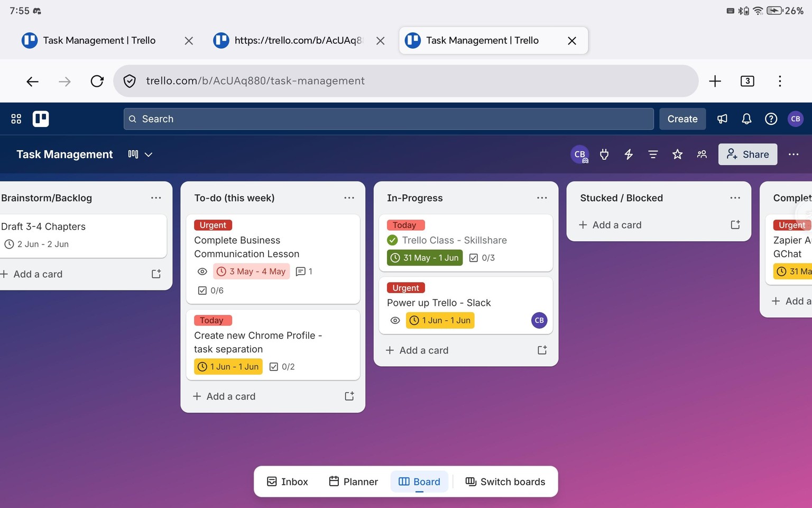Open the 0/3 checklist badge
The width and height of the screenshot is (812, 508).
point(482,258)
